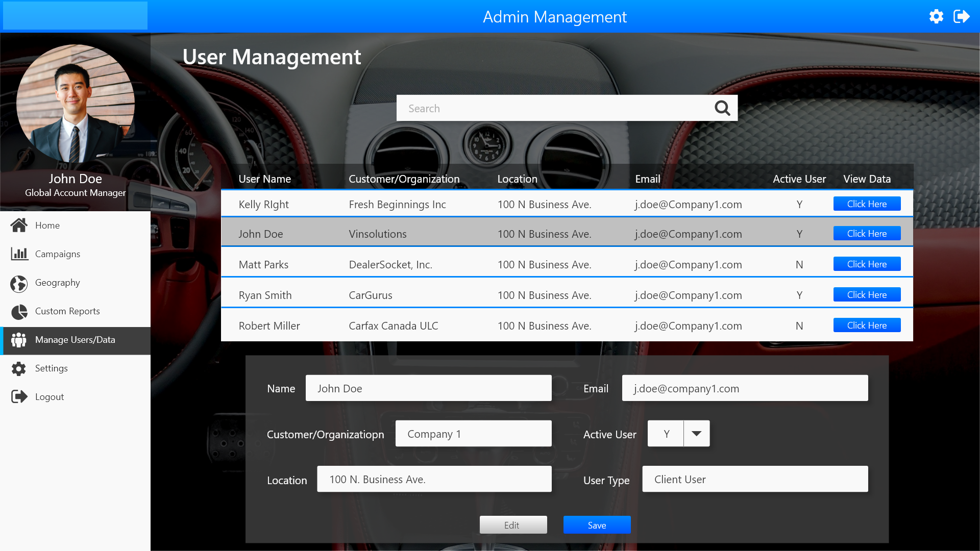
Task: Click the Active User Y value box
Action: [x=666, y=434]
